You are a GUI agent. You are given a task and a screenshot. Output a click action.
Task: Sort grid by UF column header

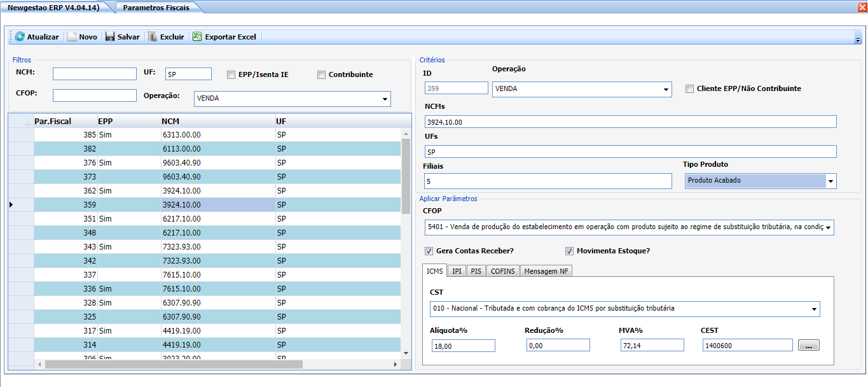pos(338,121)
